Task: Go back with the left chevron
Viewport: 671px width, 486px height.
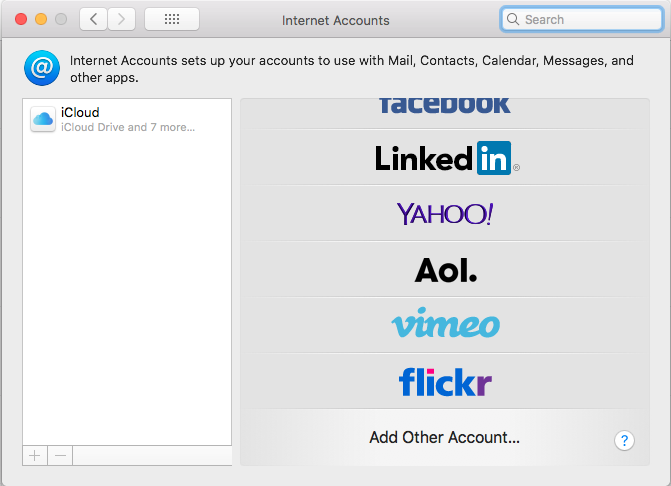Action: [x=93, y=19]
